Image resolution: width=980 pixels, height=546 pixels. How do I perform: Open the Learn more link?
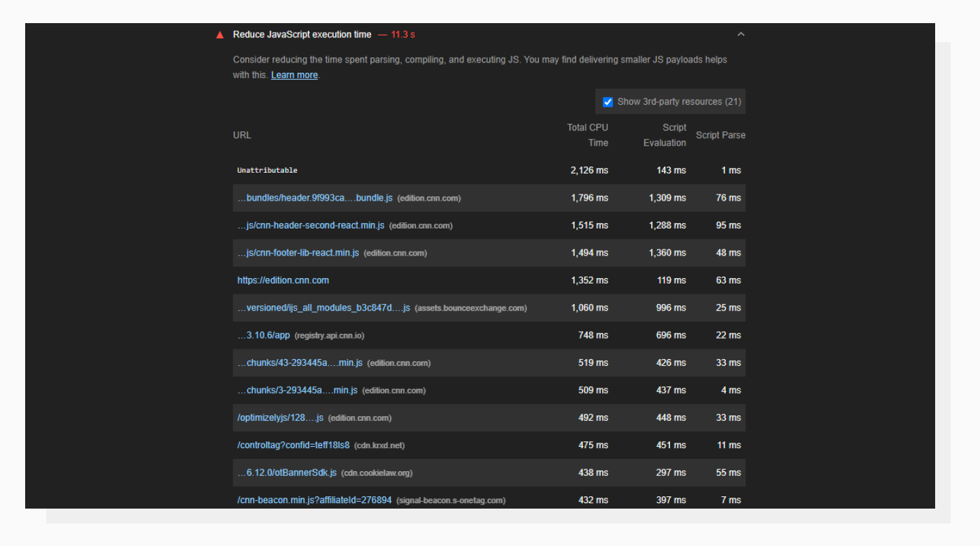point(294,75)
